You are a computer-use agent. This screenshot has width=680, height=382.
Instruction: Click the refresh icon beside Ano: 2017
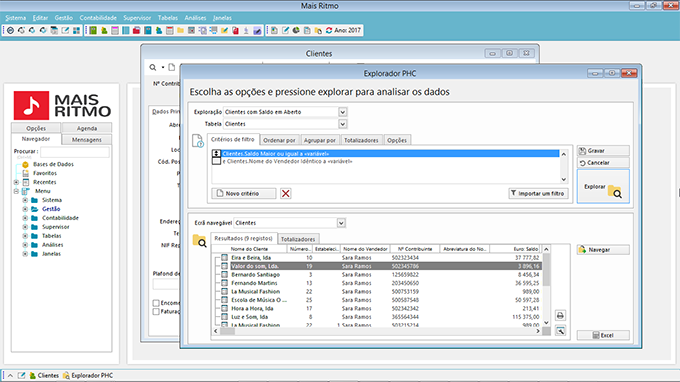[x=329, y=30]
